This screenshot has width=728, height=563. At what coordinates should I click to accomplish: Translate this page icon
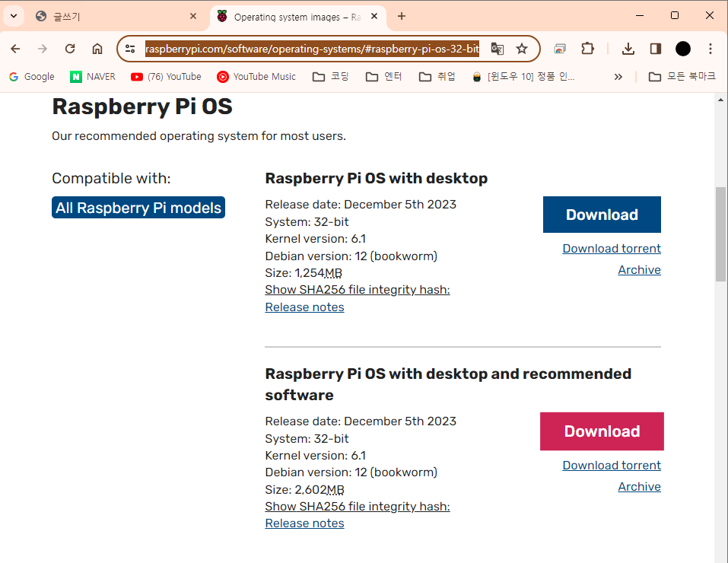pyautogui.click(x=498, y=49)
